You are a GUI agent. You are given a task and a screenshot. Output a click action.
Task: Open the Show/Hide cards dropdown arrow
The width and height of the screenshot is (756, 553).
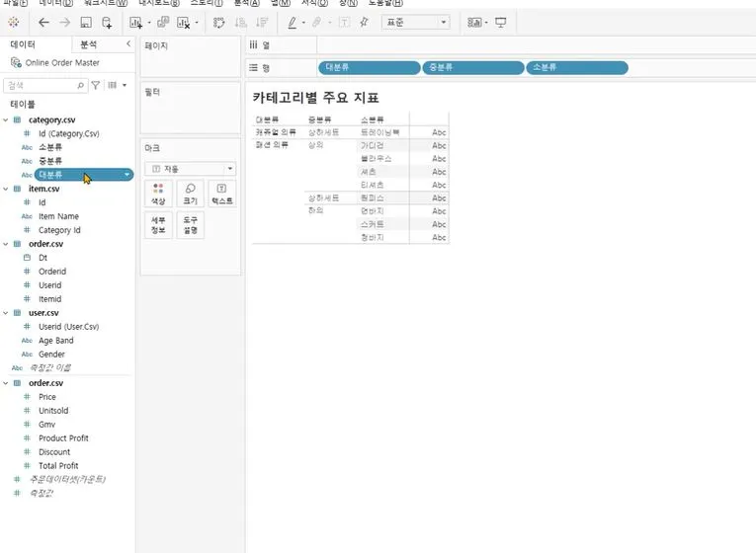click(486, 23)
